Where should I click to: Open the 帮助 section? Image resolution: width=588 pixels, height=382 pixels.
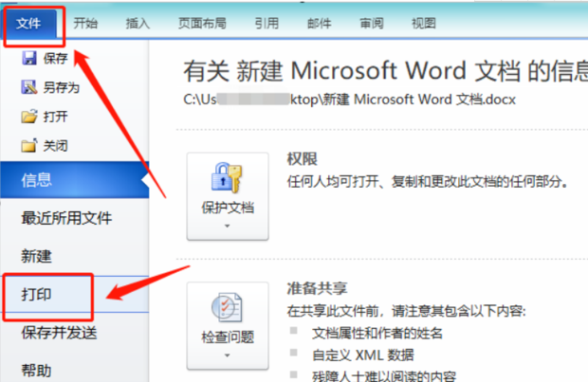[36, 371]
